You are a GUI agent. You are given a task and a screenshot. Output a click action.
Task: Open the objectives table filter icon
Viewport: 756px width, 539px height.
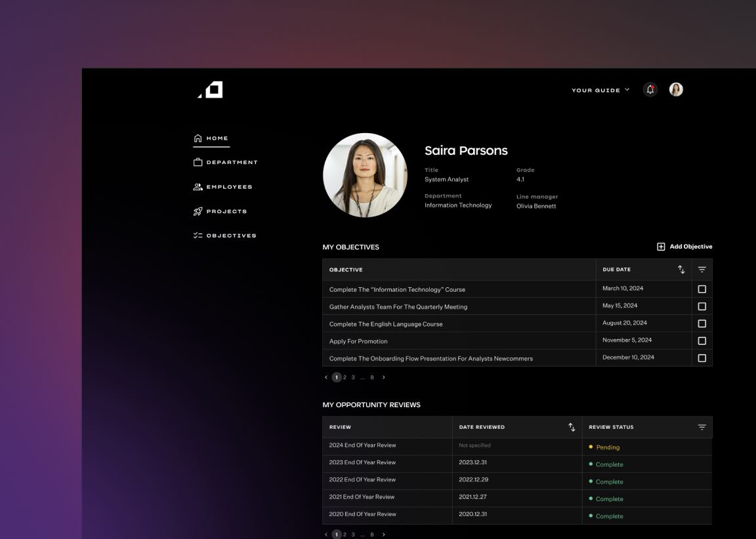tap(702, 269)
